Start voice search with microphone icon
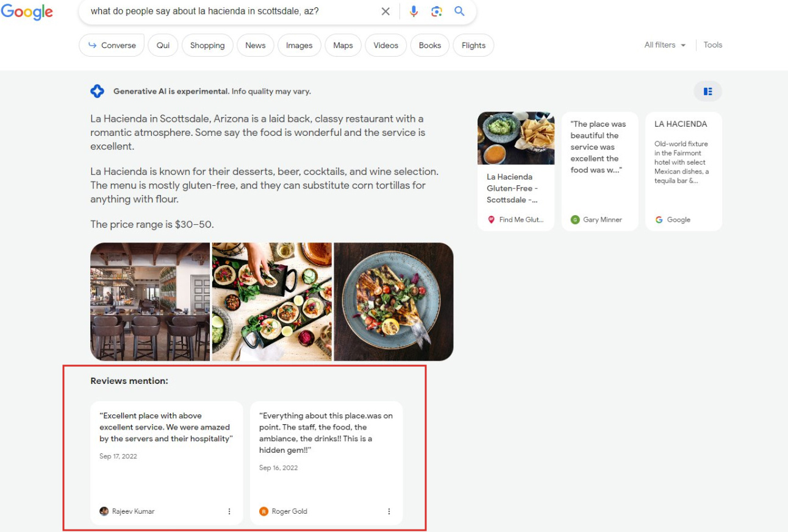 [414, 12]
